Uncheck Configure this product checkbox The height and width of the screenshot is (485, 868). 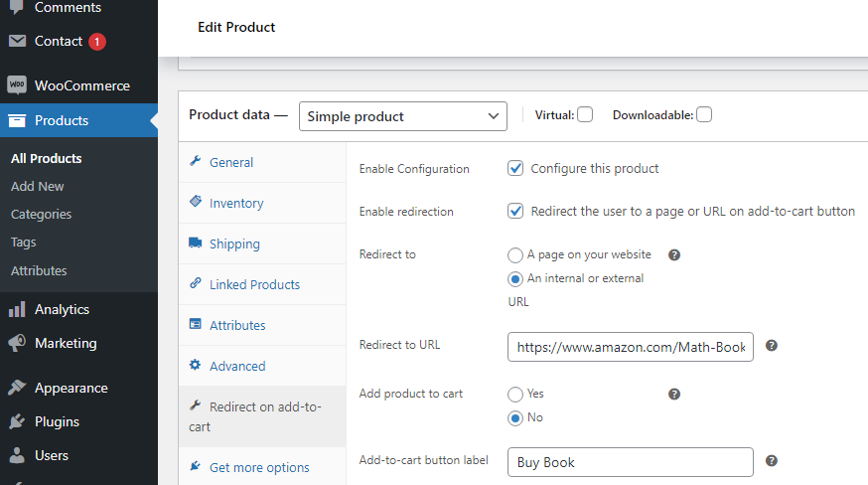pos(515,168)
